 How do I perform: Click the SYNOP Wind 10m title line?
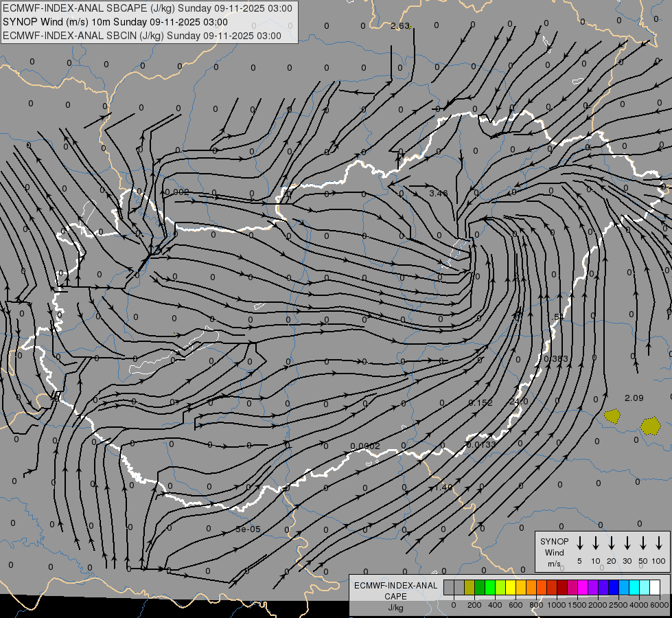point(115,22)
